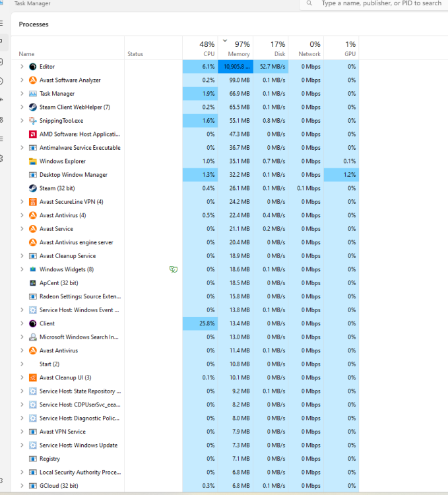Click the GCloud (32 bit) icon
Viewport: 448px width, 495px height.
(x=33, y=486)
